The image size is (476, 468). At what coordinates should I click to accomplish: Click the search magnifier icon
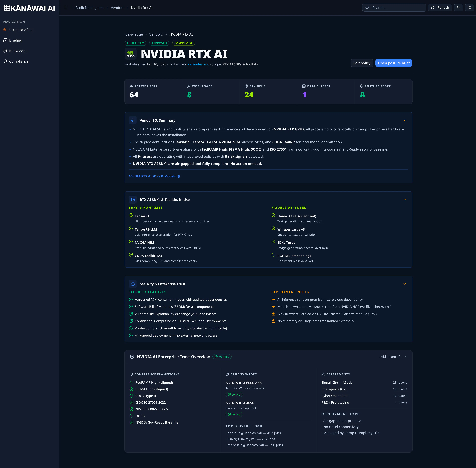pos(367,8)
